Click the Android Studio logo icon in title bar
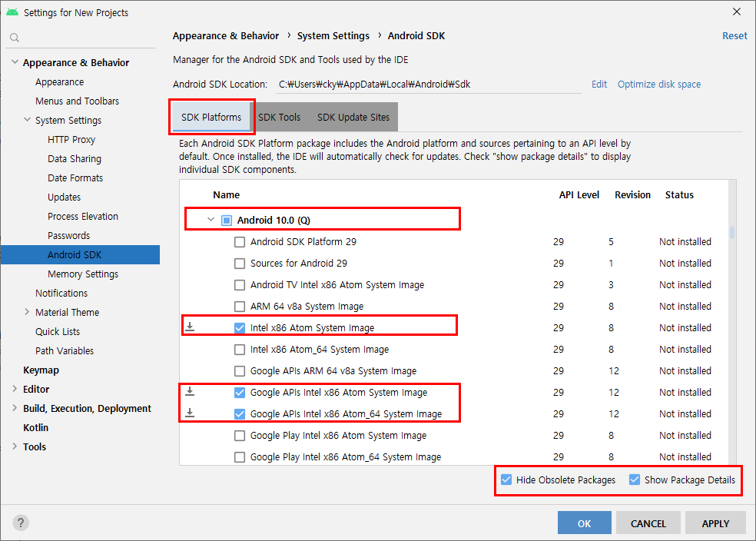756x541 pixels. click(x=12, y=12)
